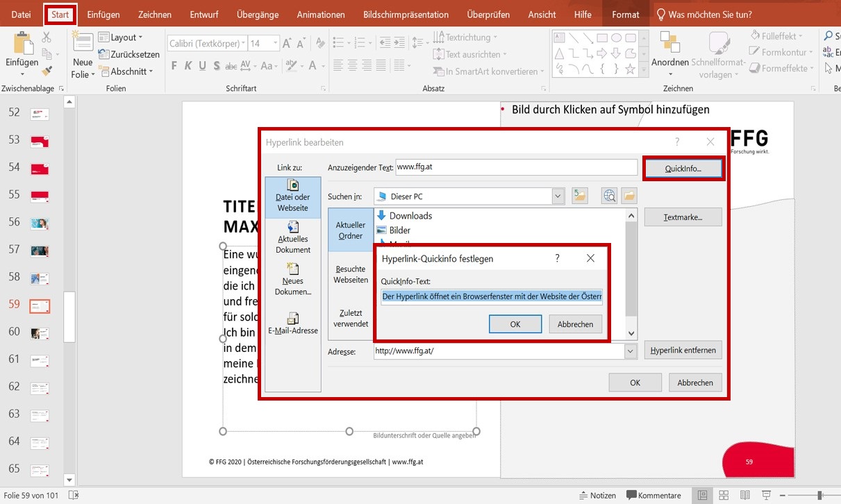The width and height of the screenshot is (841, 504).
Task: Click the browse for file folder icon
Action: 628,196
